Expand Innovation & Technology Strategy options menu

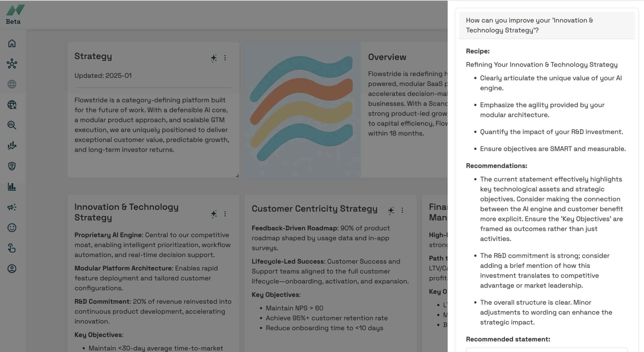tap(225, 214)
